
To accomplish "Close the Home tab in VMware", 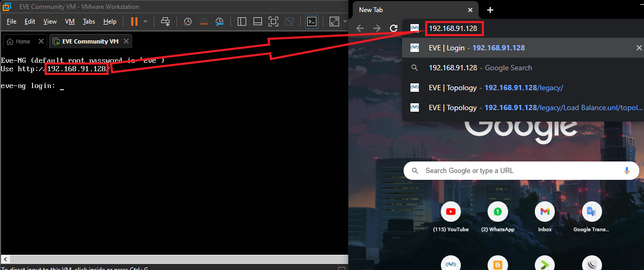I will pos(40,41).
